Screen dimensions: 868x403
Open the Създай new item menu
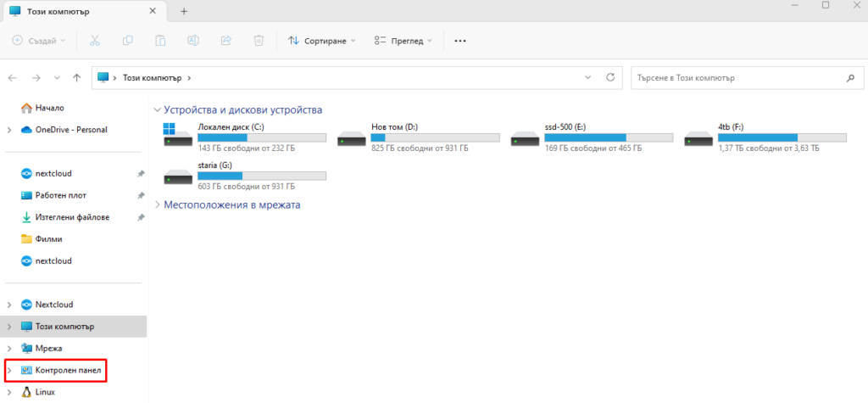point(39,41)
